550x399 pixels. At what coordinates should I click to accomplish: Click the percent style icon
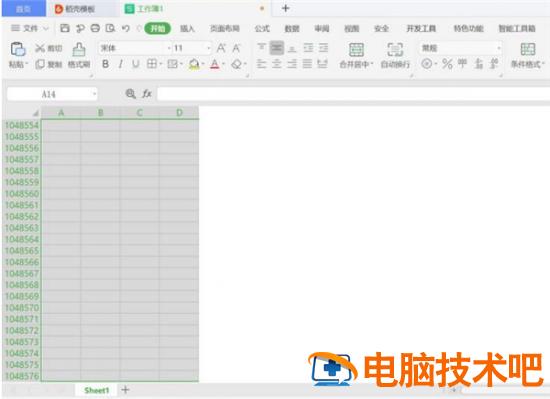[x=447, y=64]
